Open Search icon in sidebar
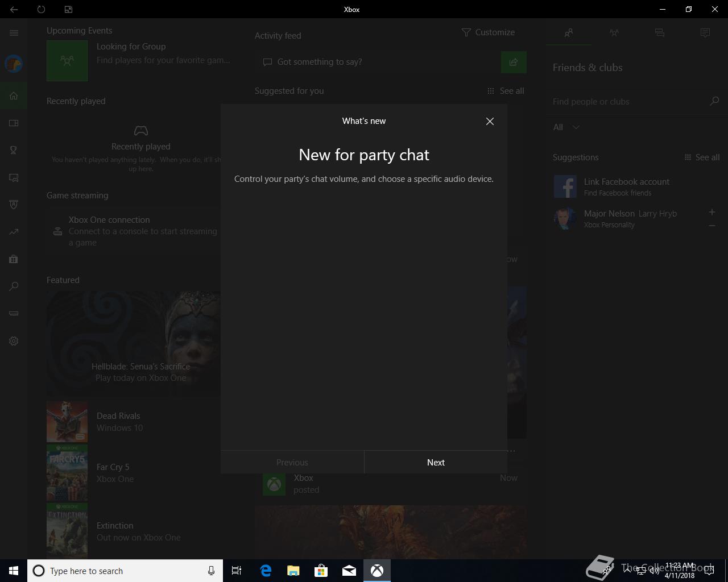The height and width of the screenshot is (582, 728). (14, 286)
